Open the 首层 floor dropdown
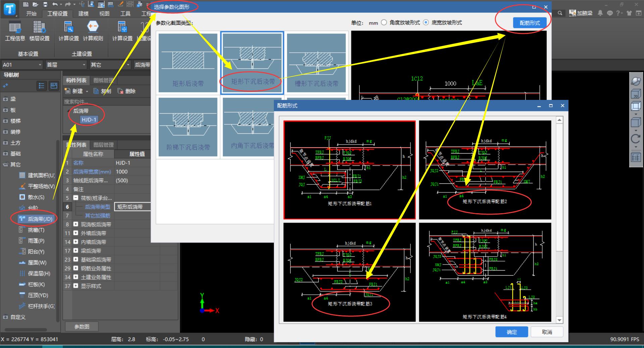Viewport: 644px width, 348px height. pos(66,65)
